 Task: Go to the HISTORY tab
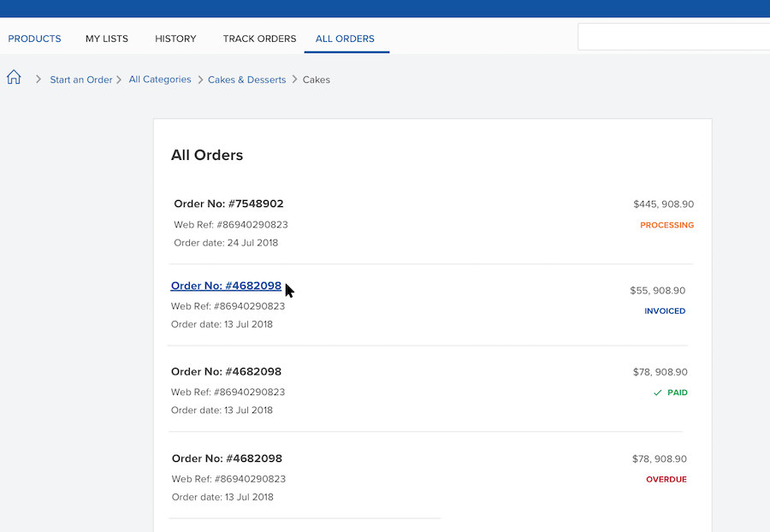175,38
